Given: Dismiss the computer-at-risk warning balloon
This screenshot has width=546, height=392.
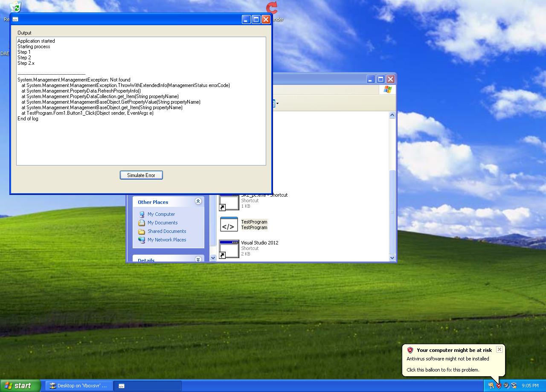Looking at the screenshot, I should pos(499,349).
